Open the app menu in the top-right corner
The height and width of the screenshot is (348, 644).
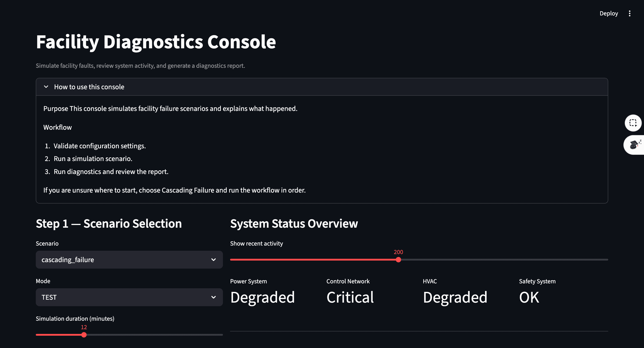point(630,13)
